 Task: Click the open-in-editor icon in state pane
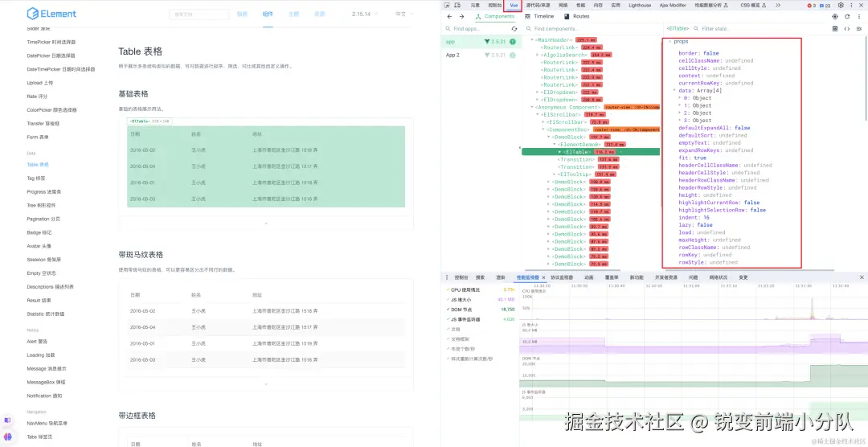(858, 29)
